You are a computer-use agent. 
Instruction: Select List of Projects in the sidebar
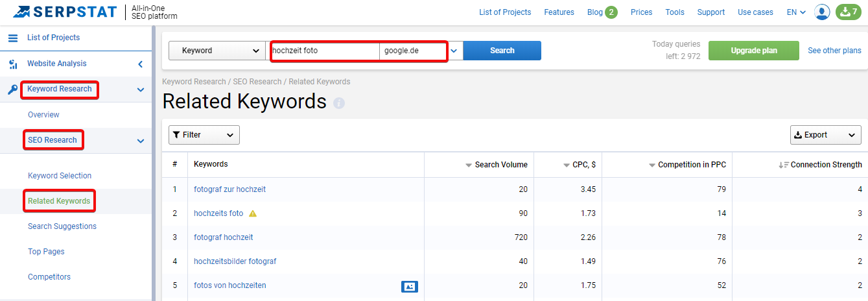click(x=53, y=38)
